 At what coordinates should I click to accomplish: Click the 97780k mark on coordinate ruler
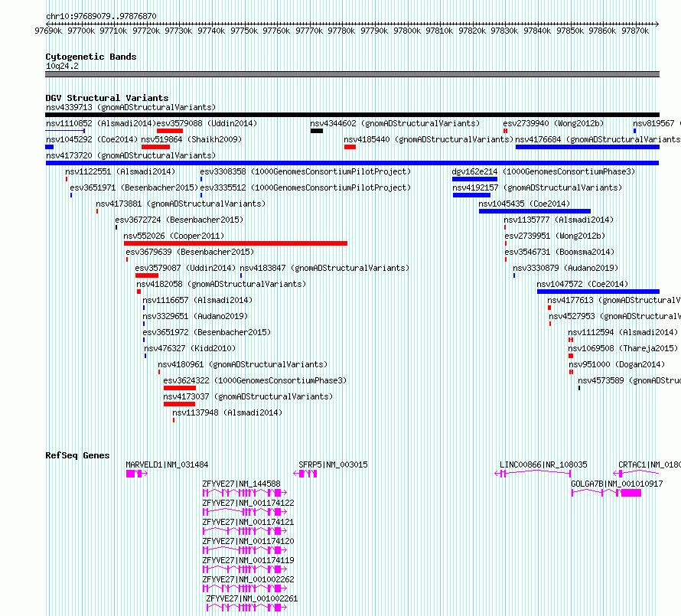pyautogui.click(x=341, y=31)
